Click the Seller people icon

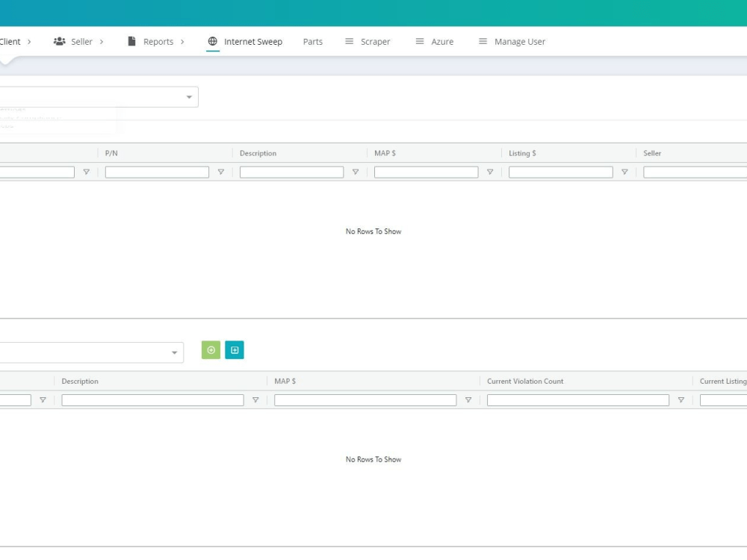(x=59, y=41)
